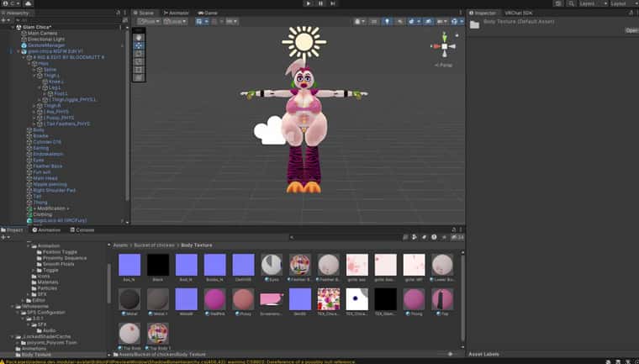Switch to the Console tab
Screen dimensions: 639x364
82,229
